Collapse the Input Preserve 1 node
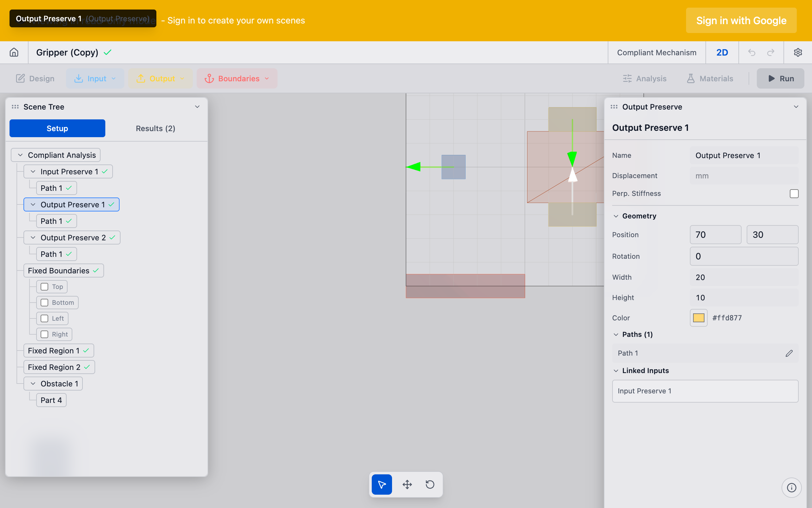Viewport: 812px width, 508px height. tap(33, 172)
